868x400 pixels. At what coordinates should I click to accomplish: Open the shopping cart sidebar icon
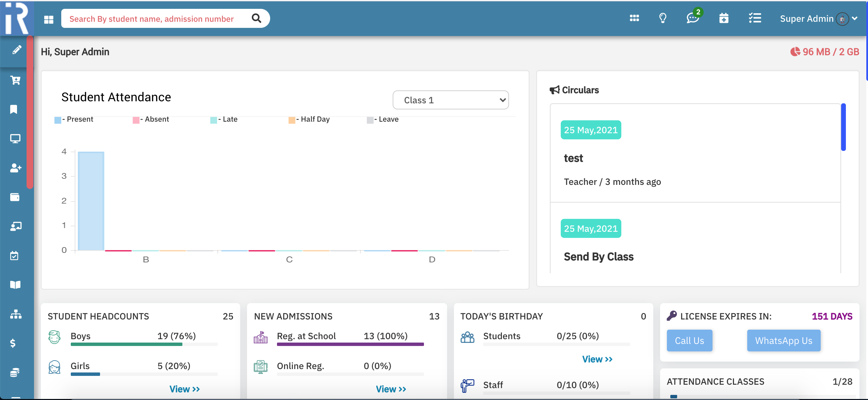point(15,80)
